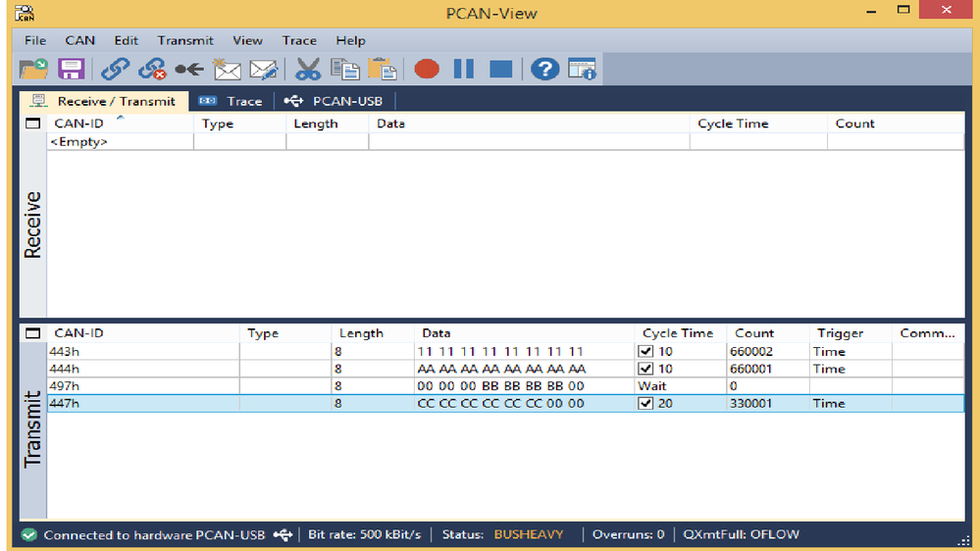Open the File menu
The width and height of the screenshot is (980, 551).
point(35,40)
